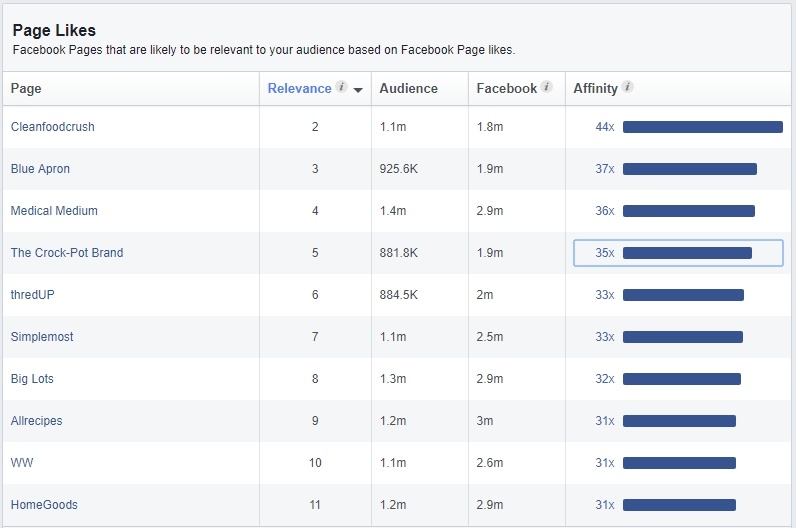Select the Facebook column header
This screenshot has width=796, height=528.
(x=506, y=88)
